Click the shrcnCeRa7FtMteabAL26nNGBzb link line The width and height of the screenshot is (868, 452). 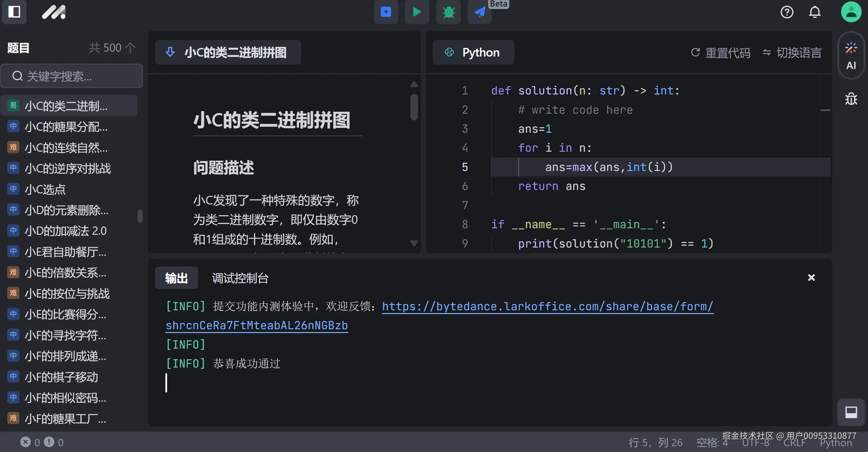(257, 325)
